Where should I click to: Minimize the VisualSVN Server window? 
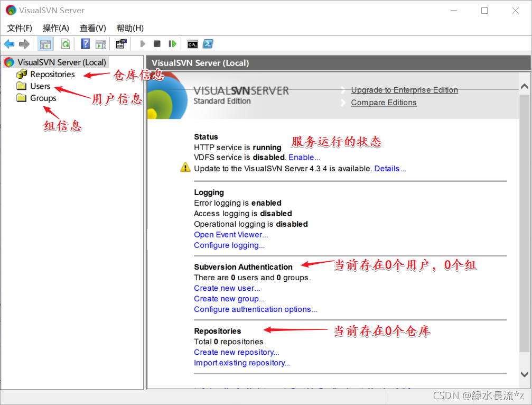(x=454, y=11)
